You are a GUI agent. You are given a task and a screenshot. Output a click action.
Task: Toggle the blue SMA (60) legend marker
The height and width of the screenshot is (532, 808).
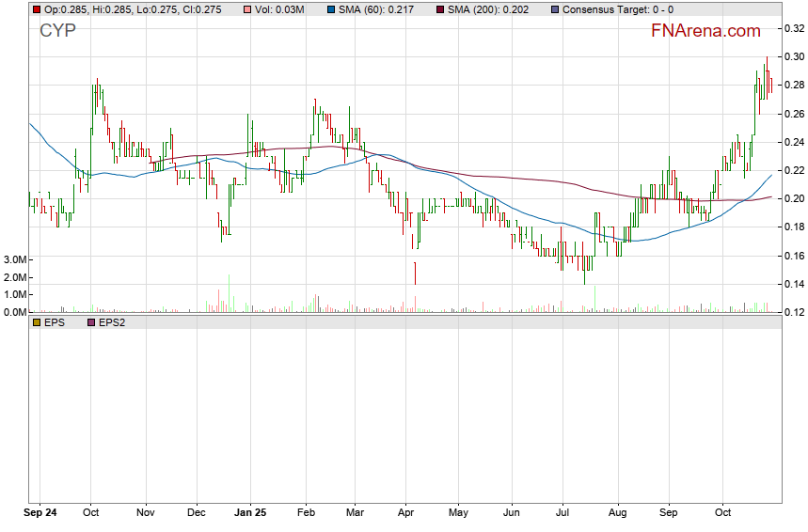pyautogui.click(x=330, y=9)
